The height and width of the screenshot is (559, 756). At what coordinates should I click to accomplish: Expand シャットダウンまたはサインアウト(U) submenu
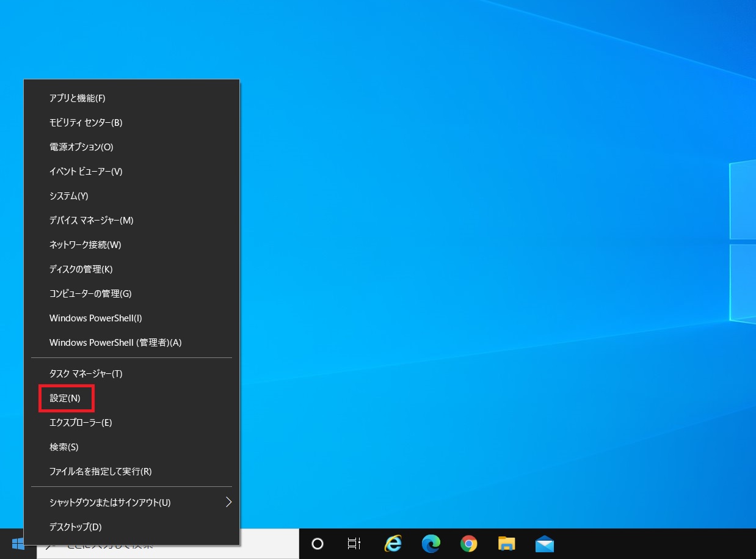click(x=111, y=502)
